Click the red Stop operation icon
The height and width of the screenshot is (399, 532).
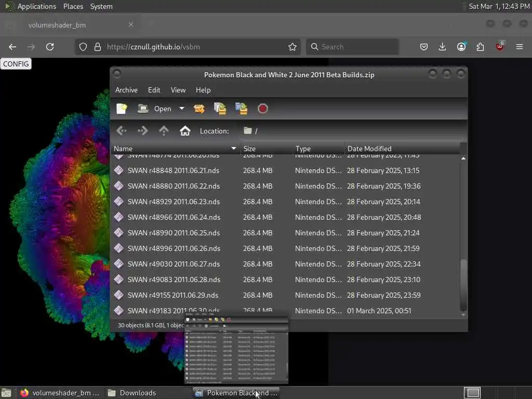point(262,109)
